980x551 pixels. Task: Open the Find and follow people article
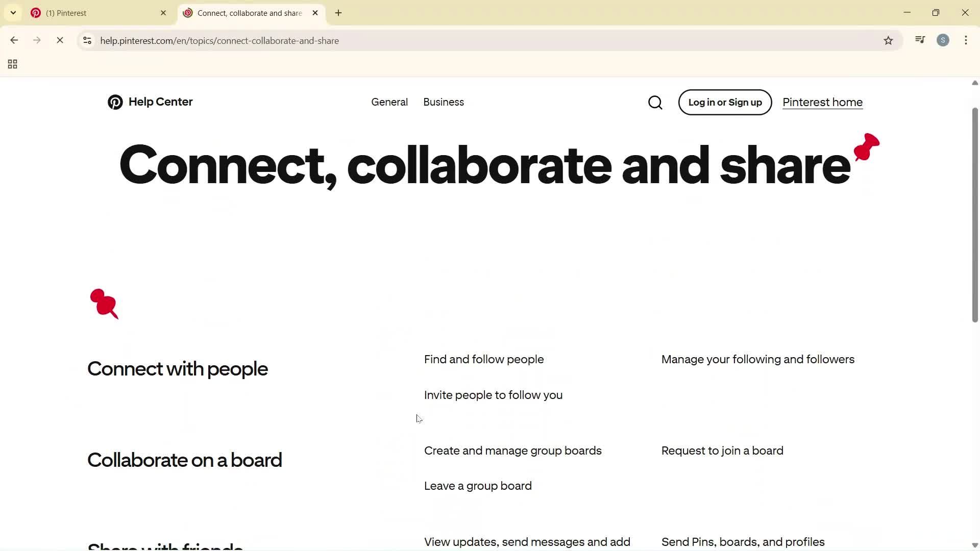pyautogui.click(x=483, y=359)
